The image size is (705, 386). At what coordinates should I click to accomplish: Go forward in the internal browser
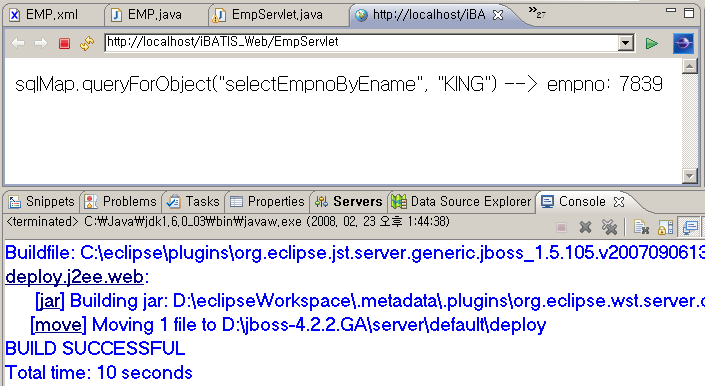point(41,43)
